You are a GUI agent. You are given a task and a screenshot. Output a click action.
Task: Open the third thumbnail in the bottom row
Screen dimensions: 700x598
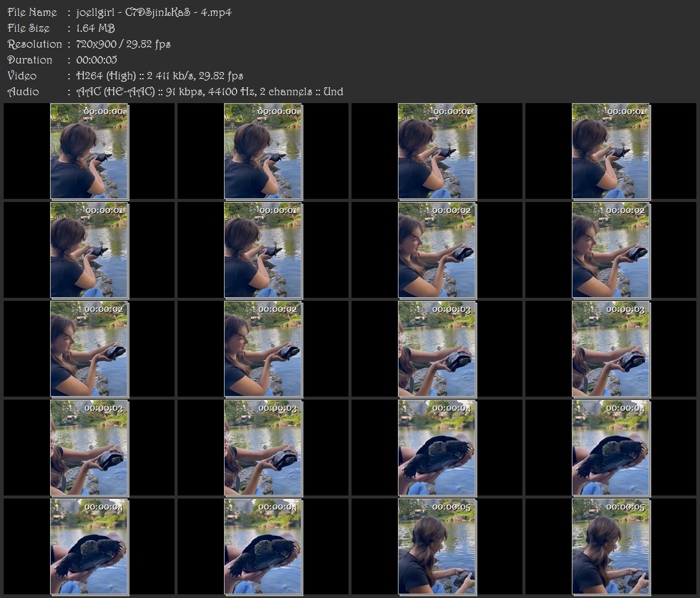(437, 547)
